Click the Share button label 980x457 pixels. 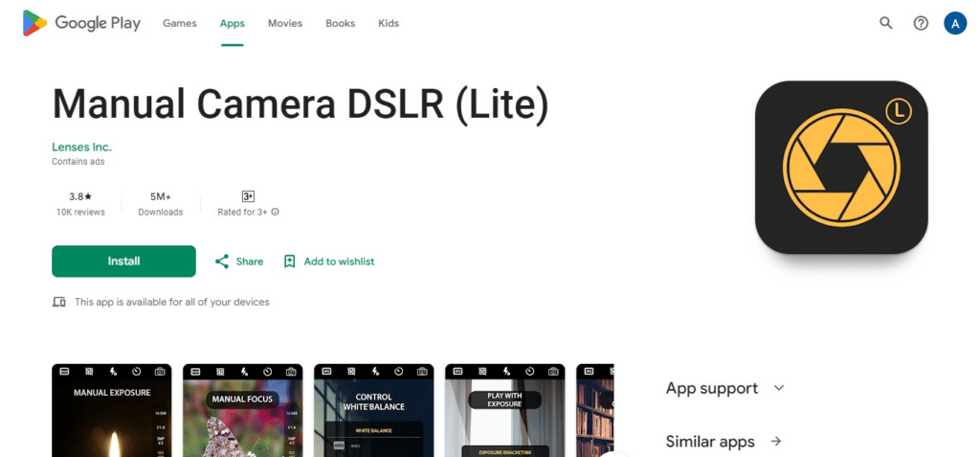click(250, 262)
